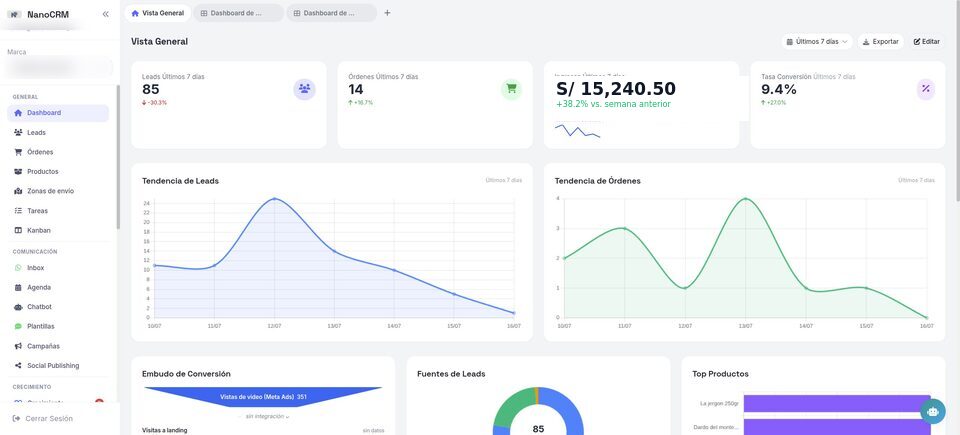960x435 pixels.
Task: Open Zonas de envío in the sidebar
Action: tap(58, 191)
